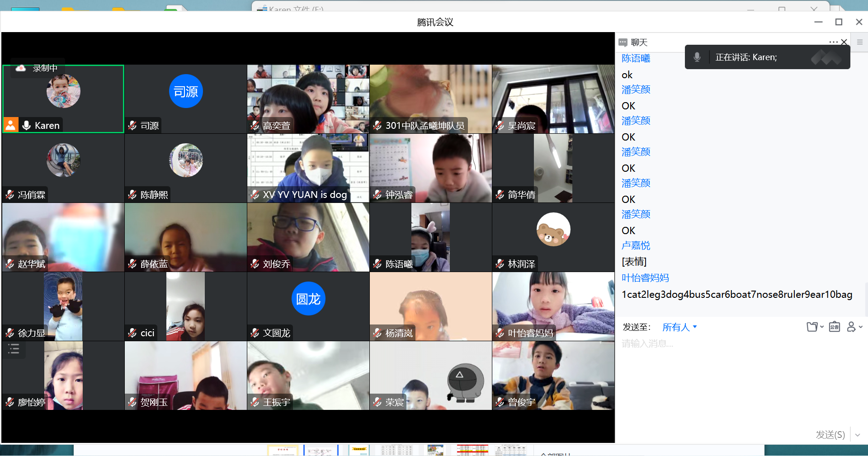The width and height of the screenshot is (868, 456).
Task: Click 曾俊宇's muted mic icon
Action: click(500, 402)
